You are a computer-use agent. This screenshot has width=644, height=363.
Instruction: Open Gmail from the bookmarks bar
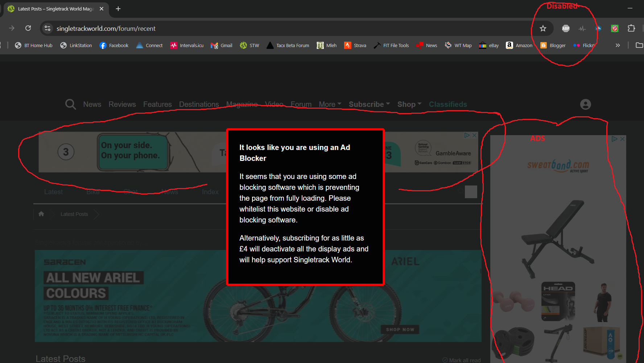(x=221, y=45)
